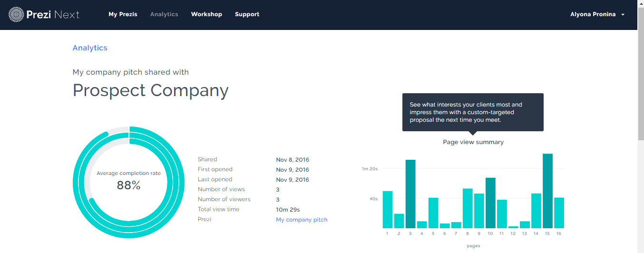The height and width of the screenshot is (253, 644).
Task: Open the Workshop page
Action: 206,14
